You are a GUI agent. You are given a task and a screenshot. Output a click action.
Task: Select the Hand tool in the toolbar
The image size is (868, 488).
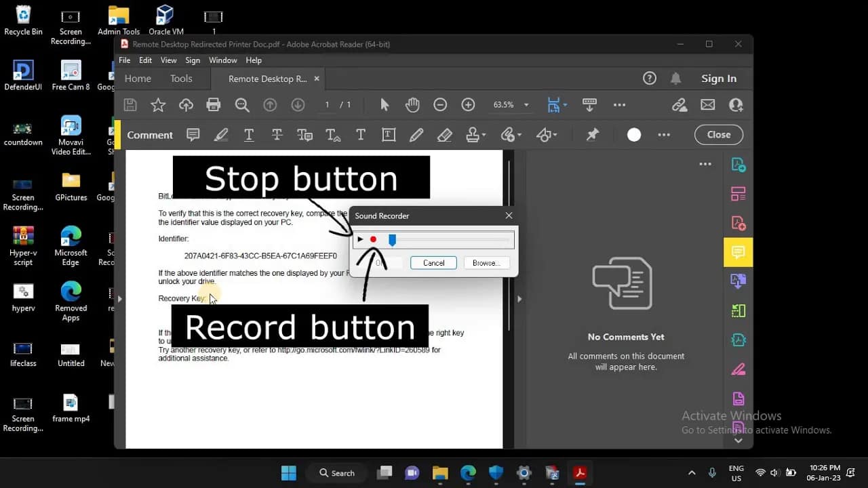(412, 104)
